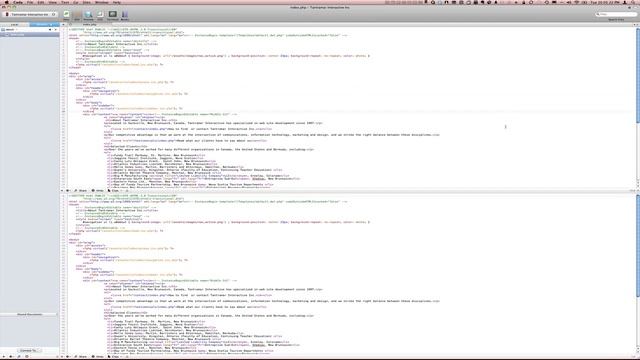The width and height of the screenshot is (640, 360).
Task: Select the highlighted file in sidebar list
Action: click(x=29, y=35)
